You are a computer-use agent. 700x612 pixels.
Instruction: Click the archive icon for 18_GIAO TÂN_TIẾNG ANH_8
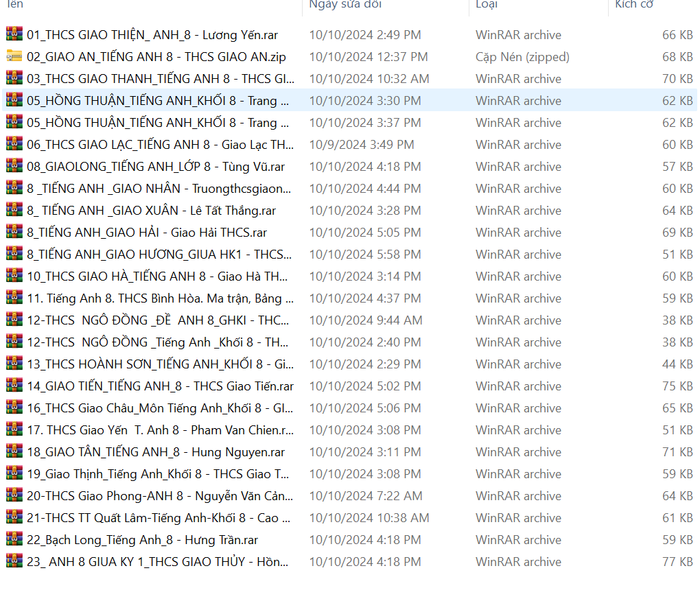point(14,451)
